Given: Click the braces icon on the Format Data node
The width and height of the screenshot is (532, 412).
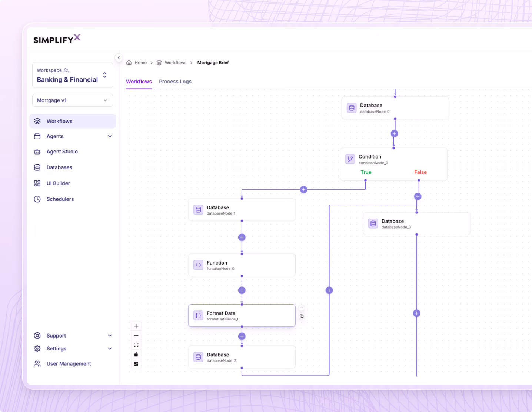Looking at the screenshot, I should click(198, 316).
